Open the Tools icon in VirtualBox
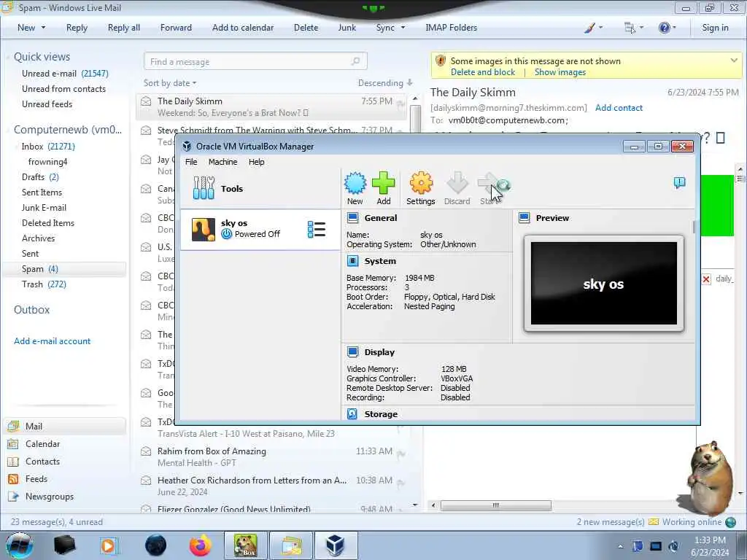 204,188
